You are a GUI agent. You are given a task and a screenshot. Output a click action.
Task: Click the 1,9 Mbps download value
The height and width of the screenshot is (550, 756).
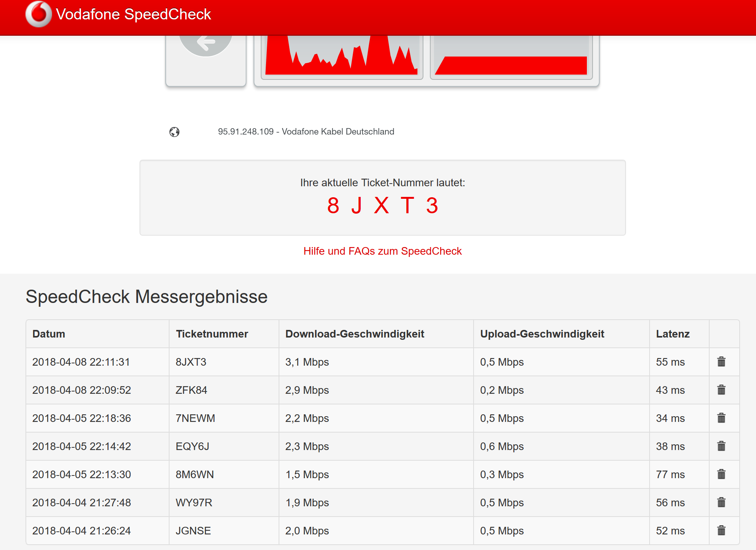coord(307,502)
